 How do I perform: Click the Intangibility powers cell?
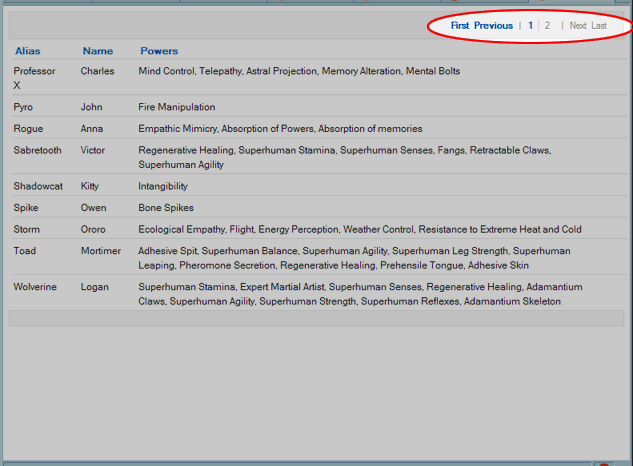coord(163,186)
